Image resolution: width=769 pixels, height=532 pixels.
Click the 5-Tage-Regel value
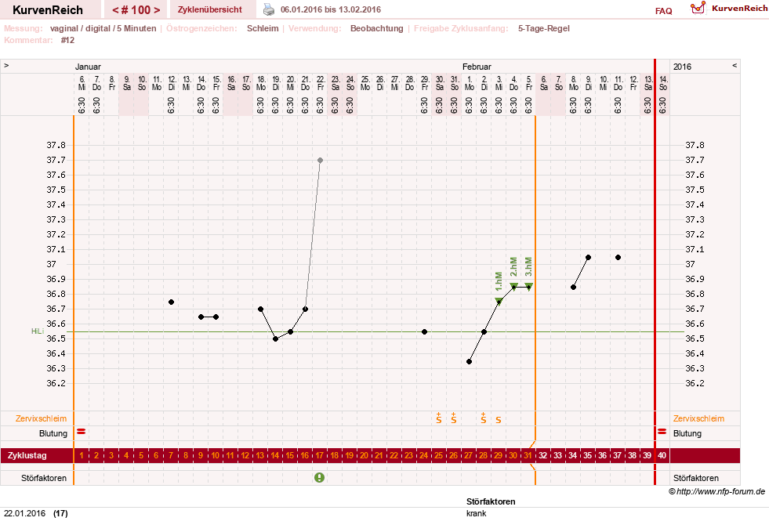[544, 28]
